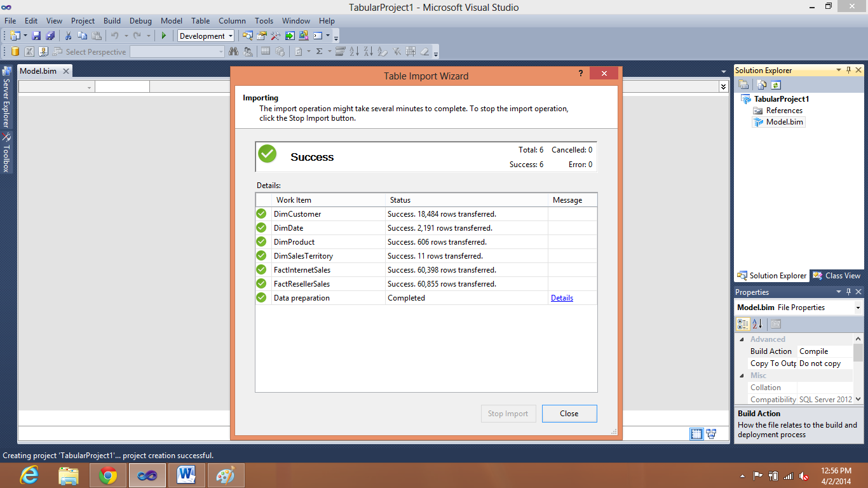Toggle Alphabetical sort in Properties panel
Viewport: 868px width, 488px height.
click(x=757, y=324)
